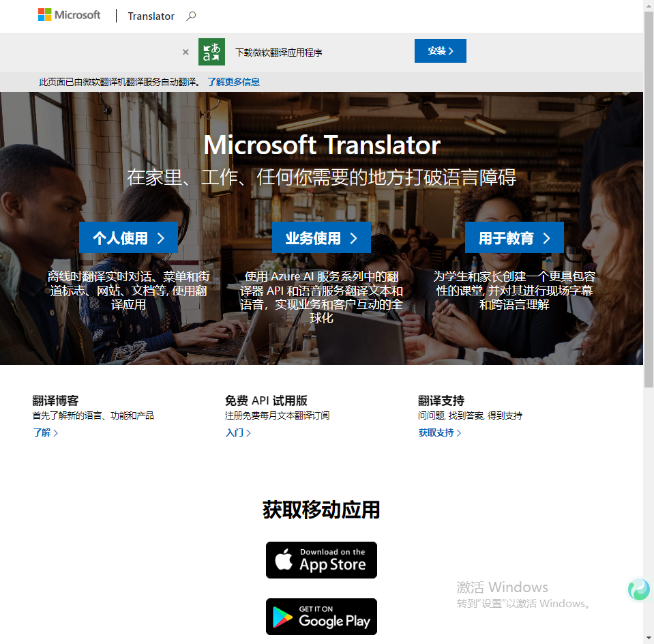Dismiss the app download banner
The width and height of the screenshot is (654, 644).
(185, 52)
